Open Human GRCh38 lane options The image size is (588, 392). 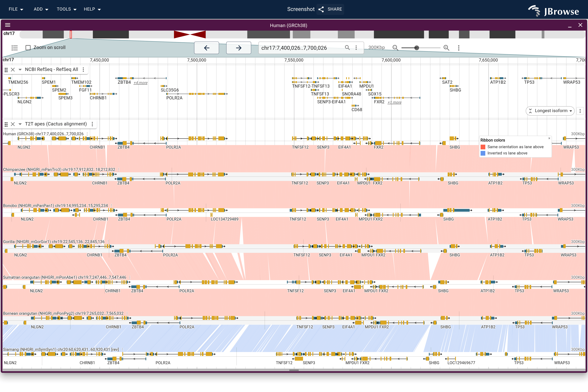[87, 134]
